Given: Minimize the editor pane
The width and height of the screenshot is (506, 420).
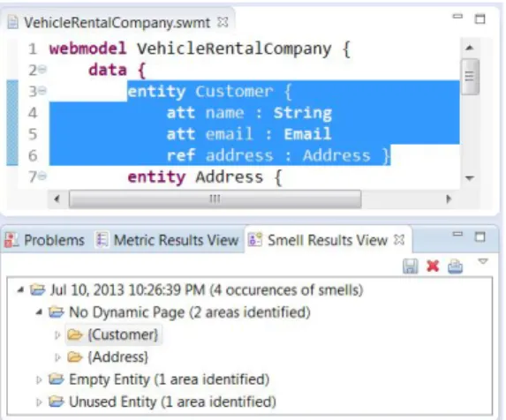Looking at the screenshot, I should point(457,16).
